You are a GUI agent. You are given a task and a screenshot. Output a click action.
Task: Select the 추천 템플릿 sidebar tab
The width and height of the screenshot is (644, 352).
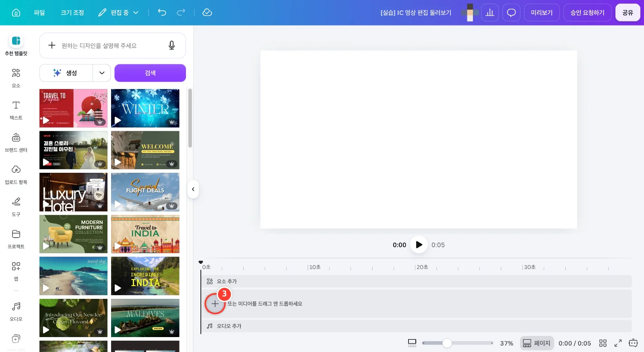pyautogui.click(x=16, y=45)
